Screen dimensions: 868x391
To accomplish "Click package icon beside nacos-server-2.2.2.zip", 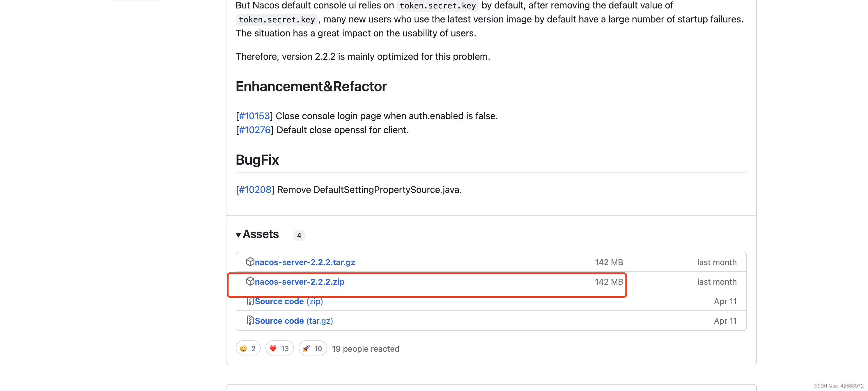I will (x=250, y=281).
